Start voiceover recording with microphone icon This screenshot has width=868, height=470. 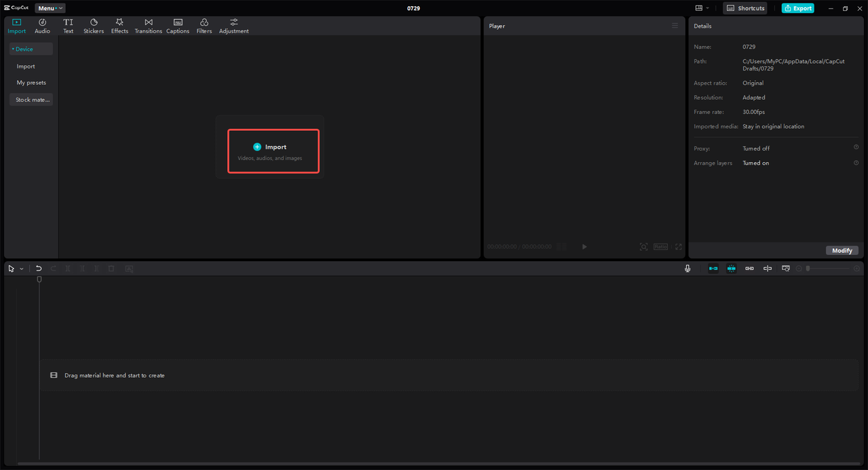(688, 269)
